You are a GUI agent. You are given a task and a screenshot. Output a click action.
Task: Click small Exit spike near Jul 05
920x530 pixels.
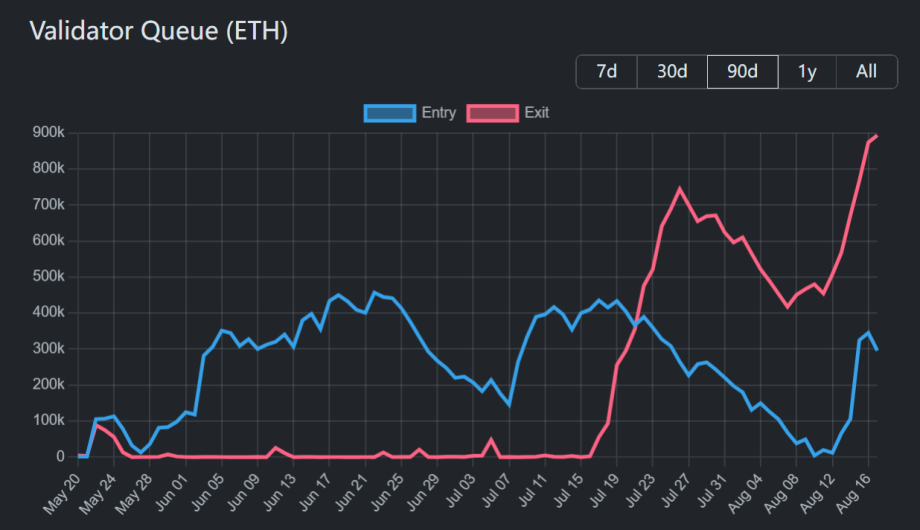tap(491, 439)
